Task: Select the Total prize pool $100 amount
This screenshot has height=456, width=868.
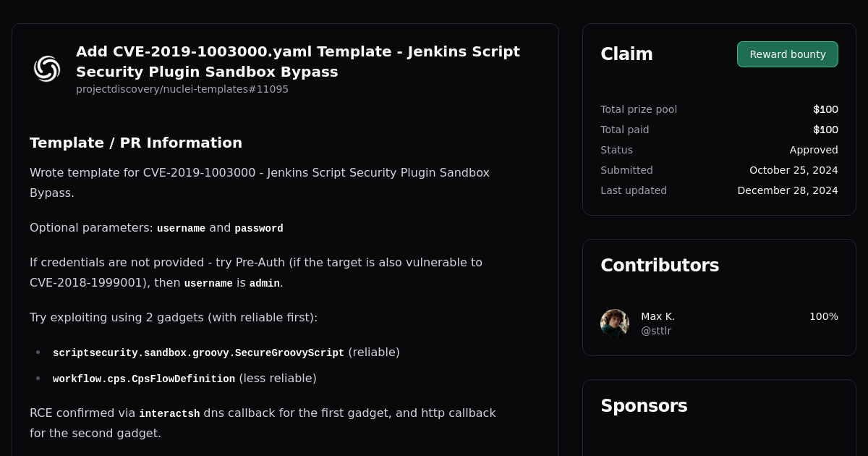Action: pos(825,109)
